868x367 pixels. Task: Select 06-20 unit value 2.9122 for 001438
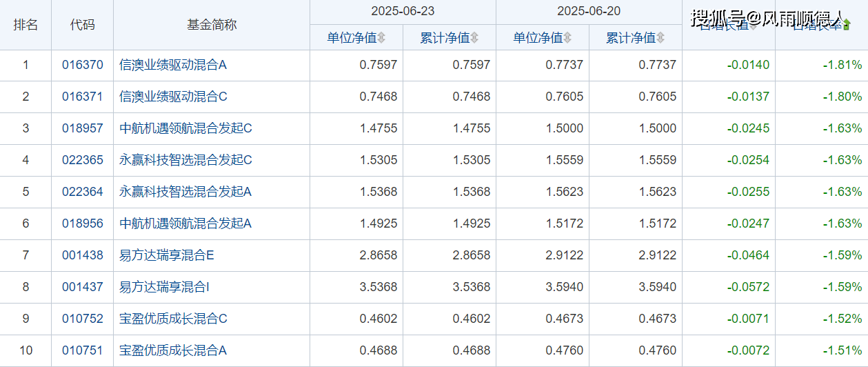point(565,255)
